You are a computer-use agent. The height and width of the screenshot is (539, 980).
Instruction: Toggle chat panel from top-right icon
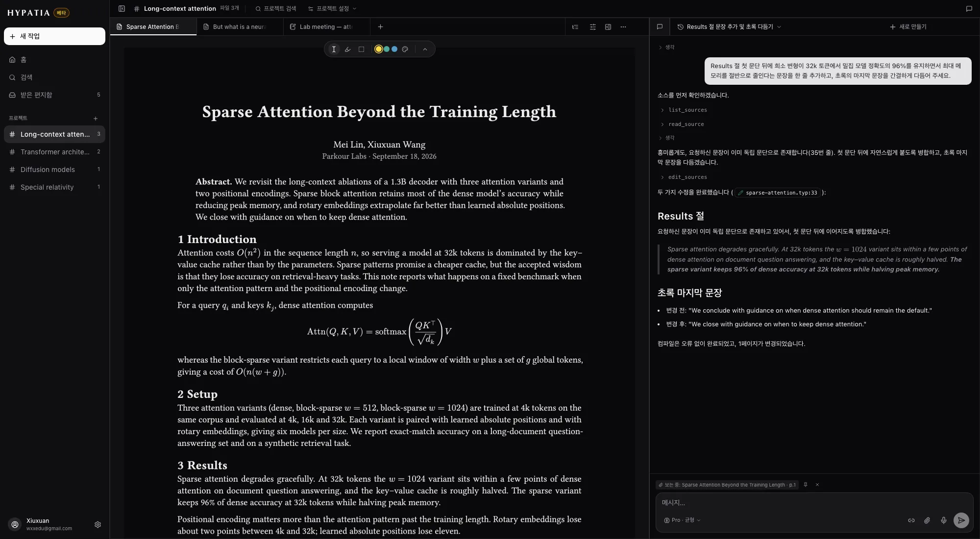click(x=969, y=8)
